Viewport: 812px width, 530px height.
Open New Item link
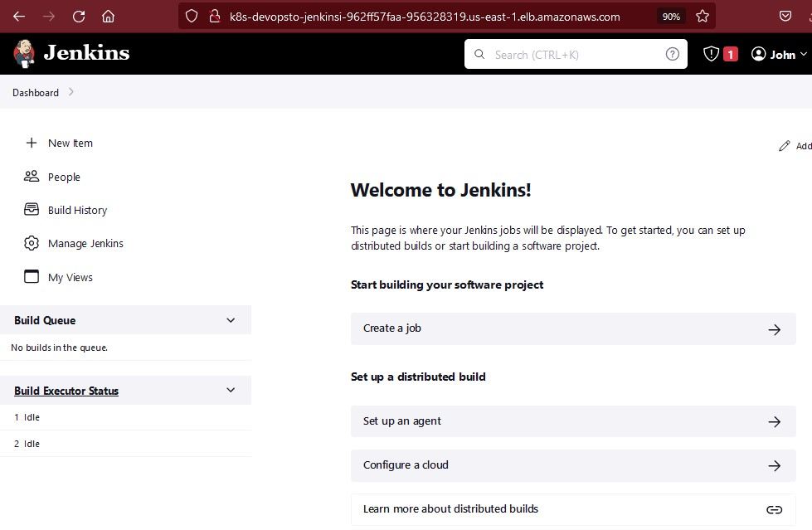71,143
